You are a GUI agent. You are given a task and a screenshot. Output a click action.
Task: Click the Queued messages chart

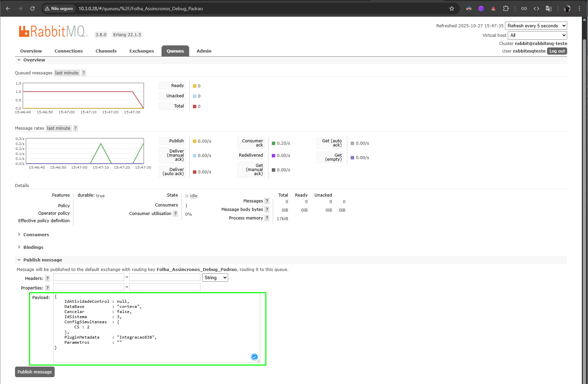tap(83, 96)
